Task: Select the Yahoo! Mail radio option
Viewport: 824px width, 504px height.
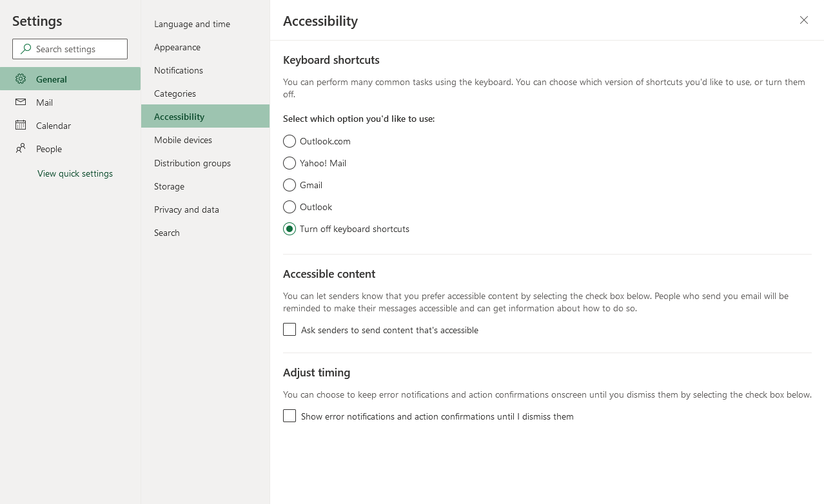Action: point(289,163)
